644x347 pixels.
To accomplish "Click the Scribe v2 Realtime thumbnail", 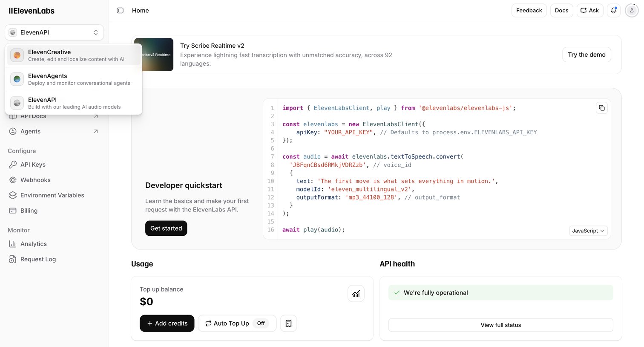I will [x=154, y=55].
